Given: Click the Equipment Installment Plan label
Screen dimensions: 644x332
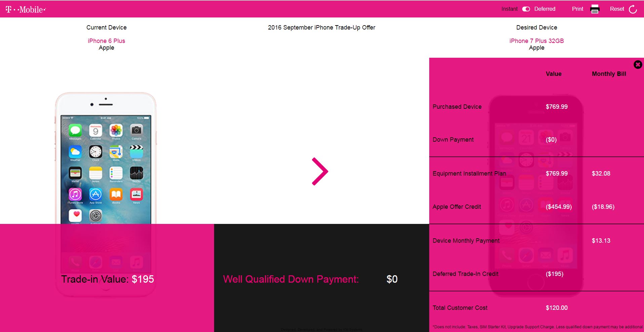Looking at the screenshot, I should click(x=469, y=174).
